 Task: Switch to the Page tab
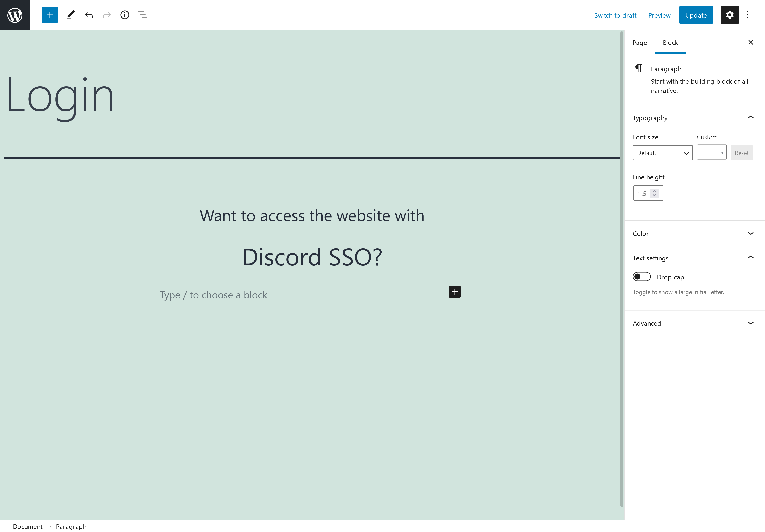click(x=640, y=43)
